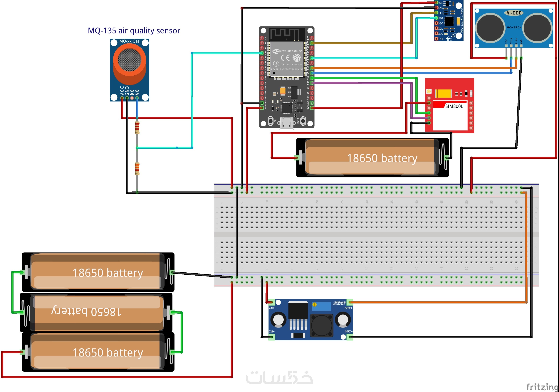Image resolution: width=559 pixels, height=392 pixels.
Task: Click the antenna connector on the SIM800L
Action: 429,91
